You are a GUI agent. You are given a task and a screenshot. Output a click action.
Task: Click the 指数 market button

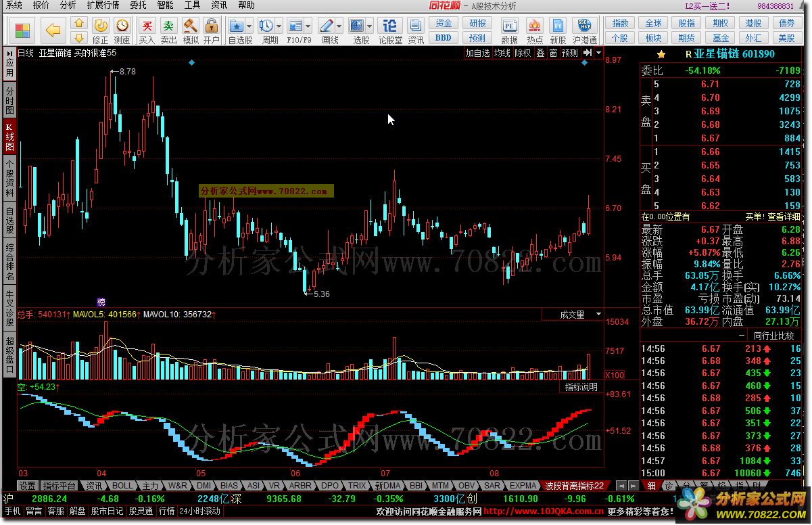620,24
